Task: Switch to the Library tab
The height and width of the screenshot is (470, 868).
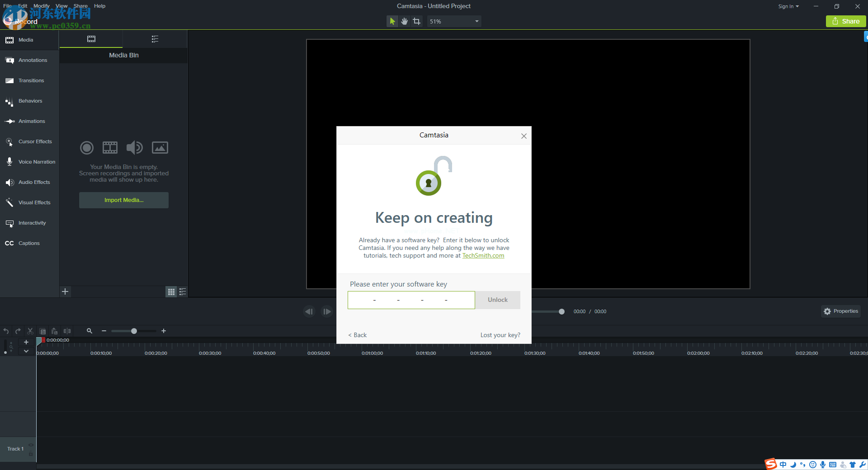Action: 155,39
